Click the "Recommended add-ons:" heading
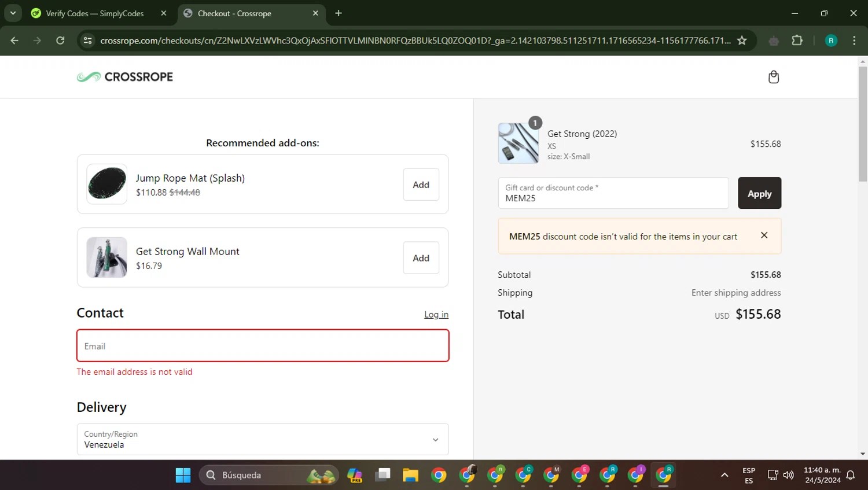Screen dimensions: 868x490 [263, 143]
